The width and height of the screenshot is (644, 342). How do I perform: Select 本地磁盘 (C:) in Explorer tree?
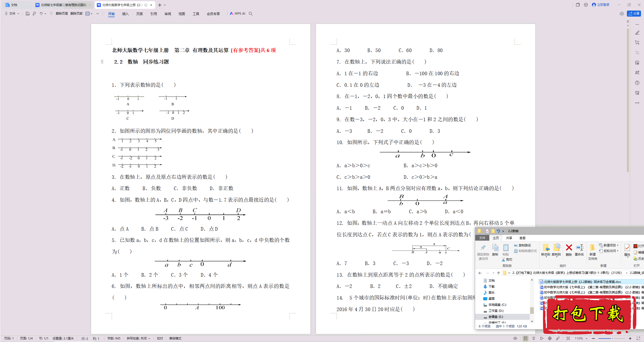point(495,305)
